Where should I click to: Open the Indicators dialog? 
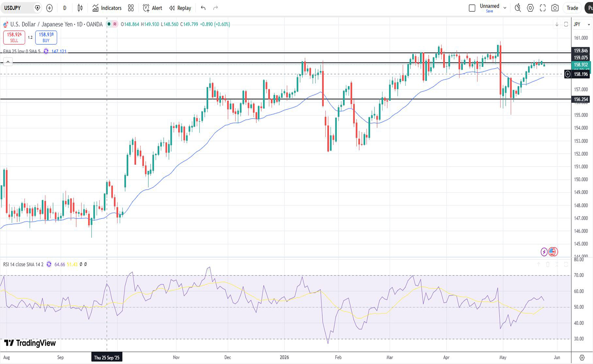pos(107,8)
